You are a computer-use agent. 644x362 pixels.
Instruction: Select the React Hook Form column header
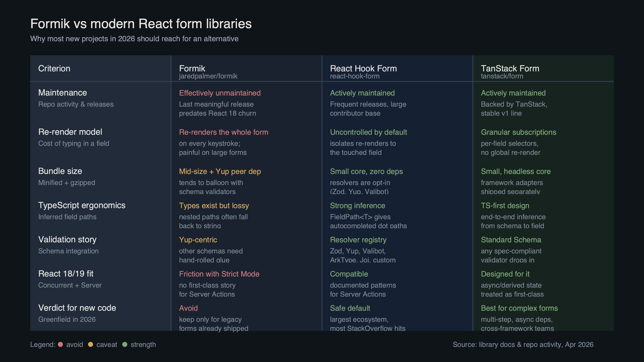click(363, 68)
